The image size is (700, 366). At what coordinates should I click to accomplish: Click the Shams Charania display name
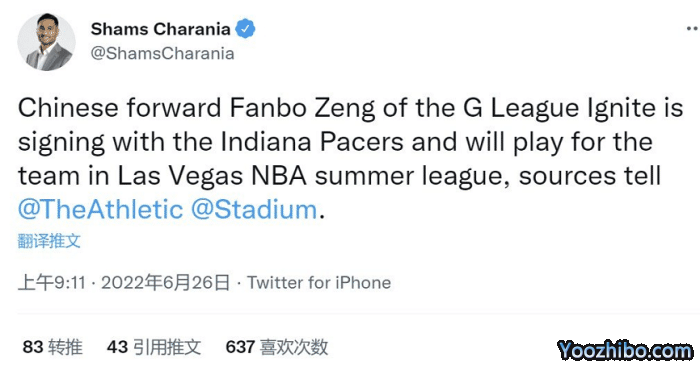[161, 29]
